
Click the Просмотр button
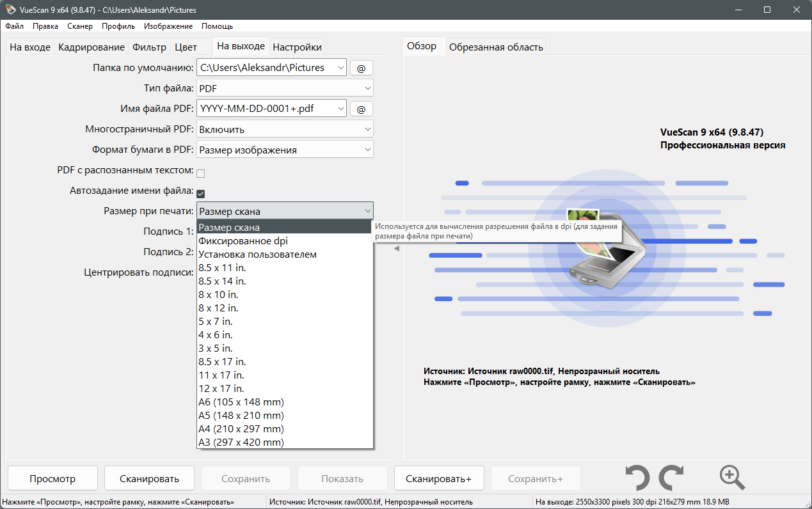coord(52,478)
